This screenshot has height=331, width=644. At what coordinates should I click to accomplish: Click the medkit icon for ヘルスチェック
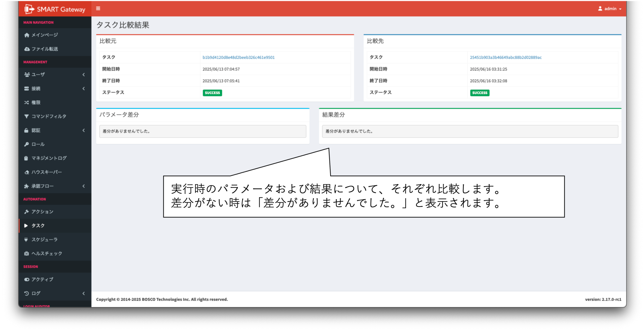click(x=26, y=253)
